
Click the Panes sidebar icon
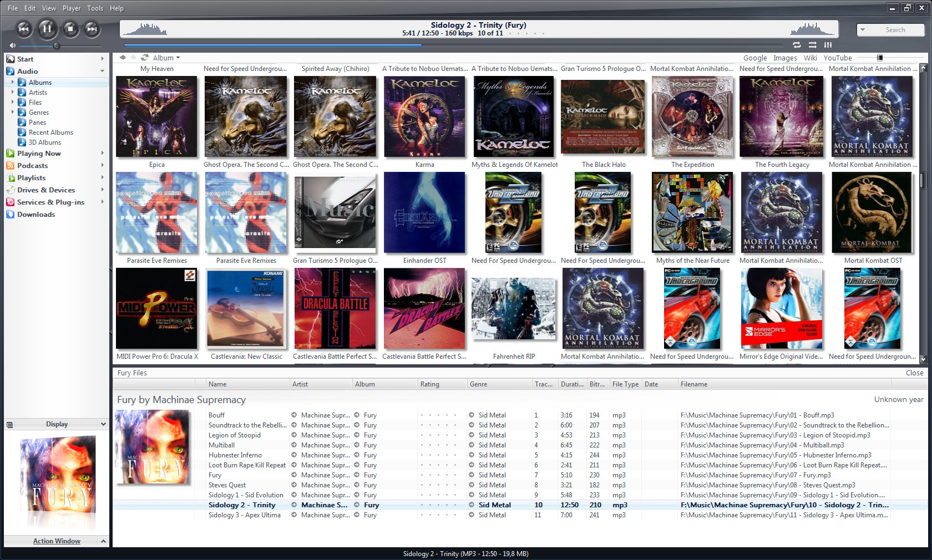(x=22, y=122)
